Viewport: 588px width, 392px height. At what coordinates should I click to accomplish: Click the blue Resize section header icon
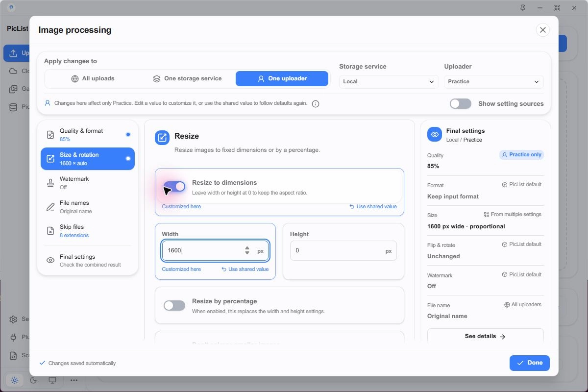tap(162, 138)
